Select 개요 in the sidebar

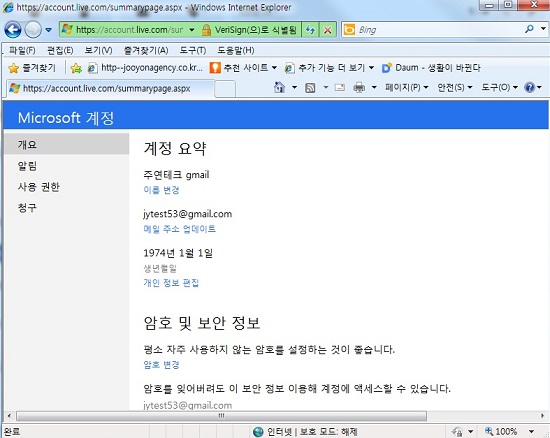(x=67, y=144)
